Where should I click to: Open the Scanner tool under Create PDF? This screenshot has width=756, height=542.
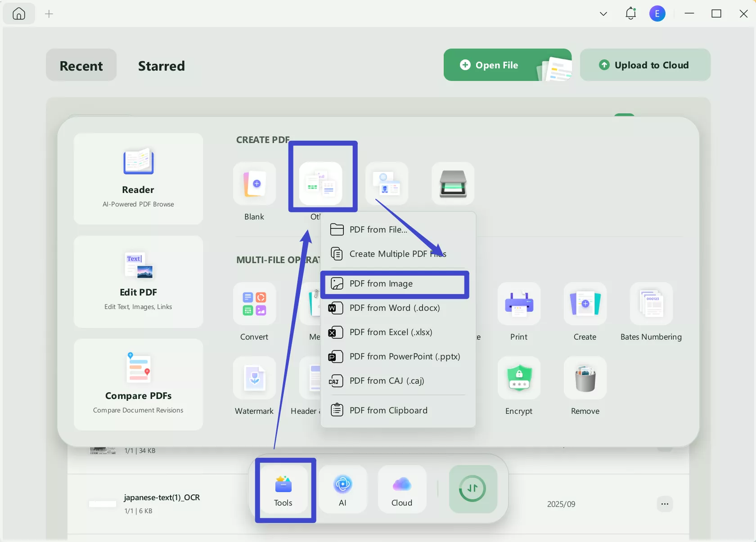point(453,184)
